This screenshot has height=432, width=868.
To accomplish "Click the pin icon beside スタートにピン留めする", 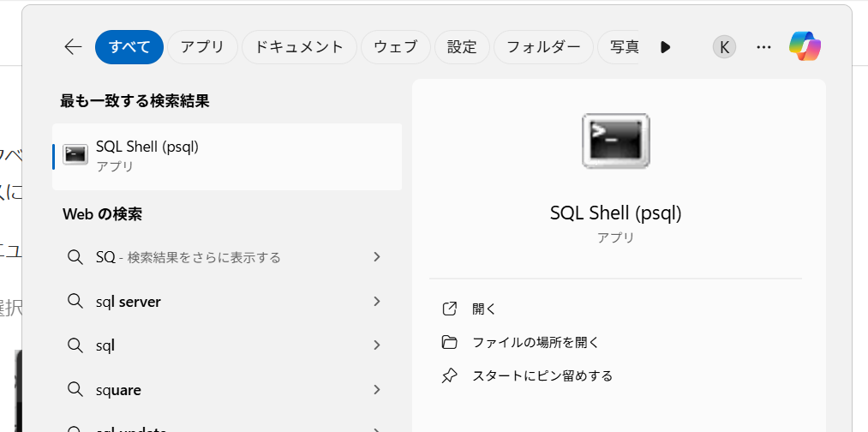I will pos(449,375).
